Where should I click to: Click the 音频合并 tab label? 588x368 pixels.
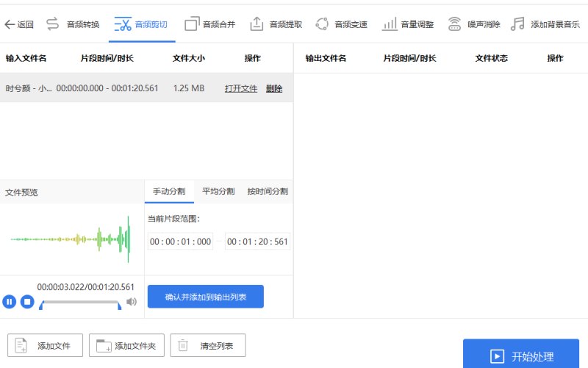tap(219, 24)
